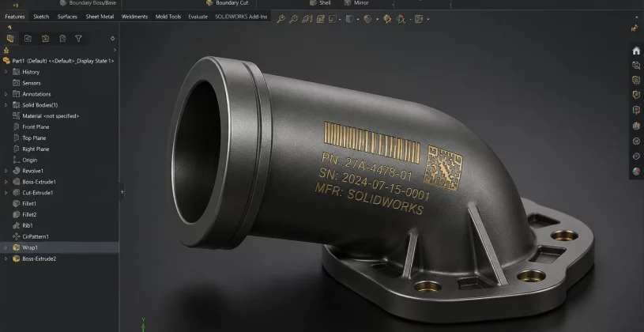644x332 pixels.
Task: Activate the Section View icon
Action: 321,19
